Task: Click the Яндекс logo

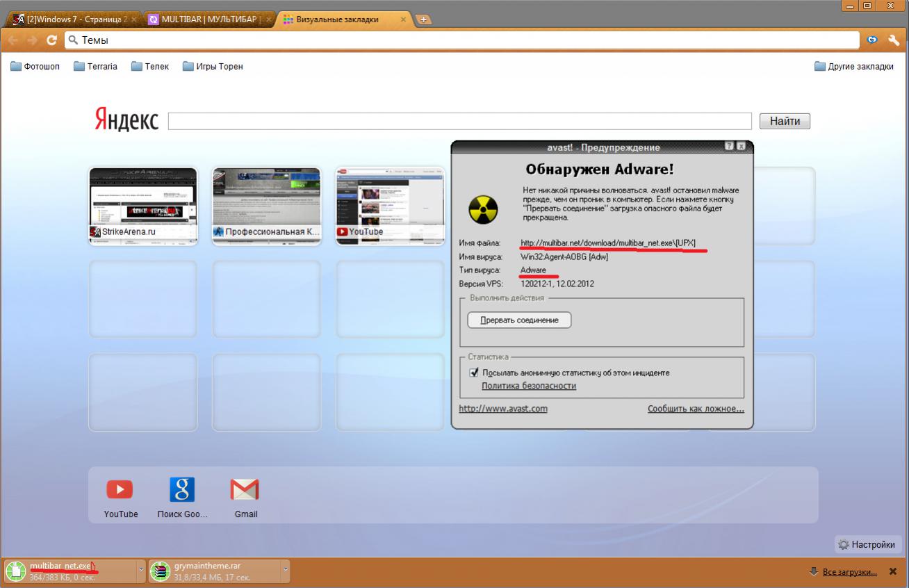Action: click(126, 120)
